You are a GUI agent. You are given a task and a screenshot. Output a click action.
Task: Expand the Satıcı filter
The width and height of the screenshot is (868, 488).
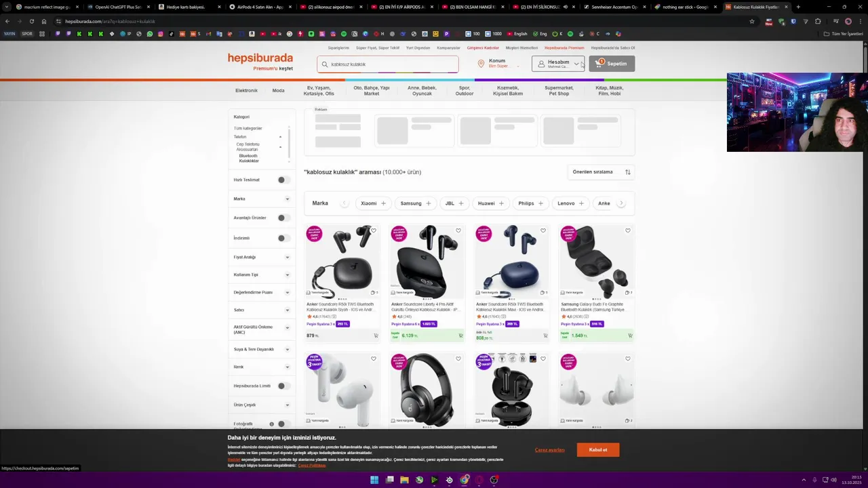pyautogui.click(x=262, y=310)
